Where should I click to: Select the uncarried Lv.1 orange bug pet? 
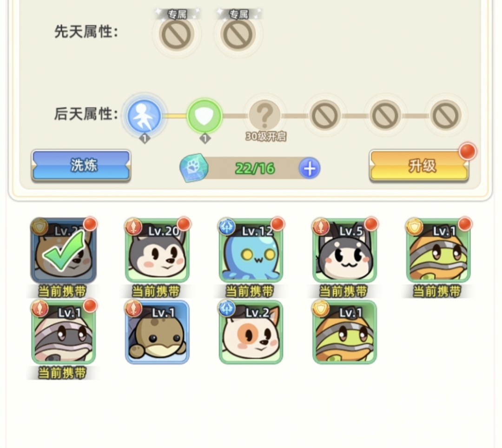[344, 332]
